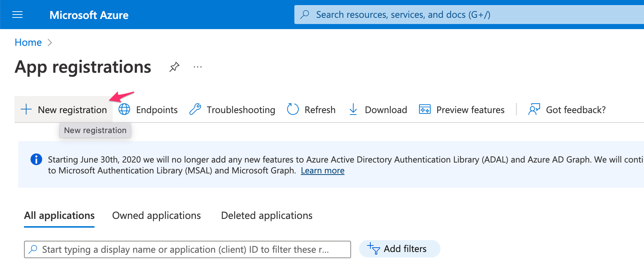Go to Home via breadcrumb link
This screenshot has height=272, width=644.
pyautogui.click(x=28, y=43)
